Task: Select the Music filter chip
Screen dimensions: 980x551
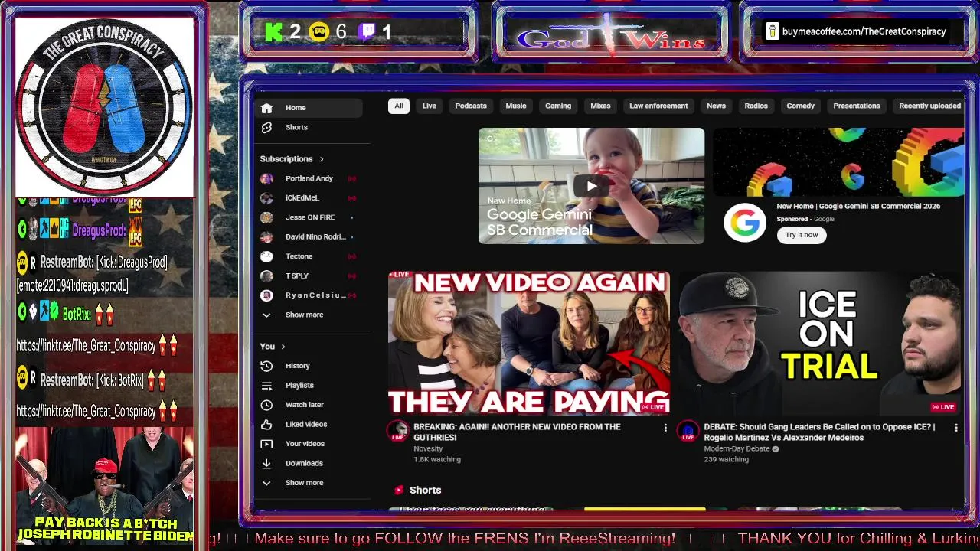Action: (516, 106)
